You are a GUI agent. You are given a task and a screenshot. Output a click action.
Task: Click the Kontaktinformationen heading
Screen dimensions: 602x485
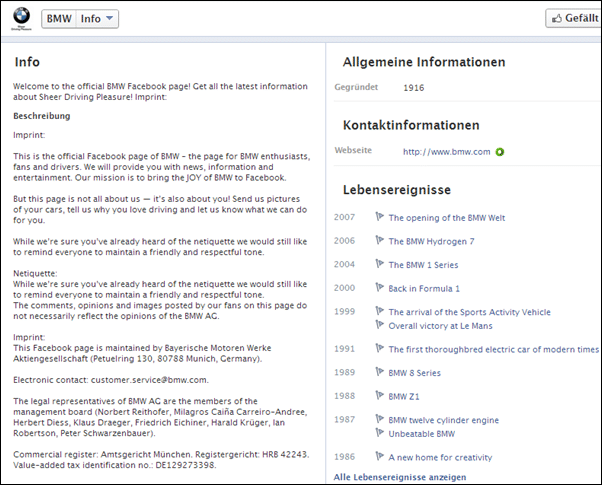pyautogui.click(x=411, y=125)
